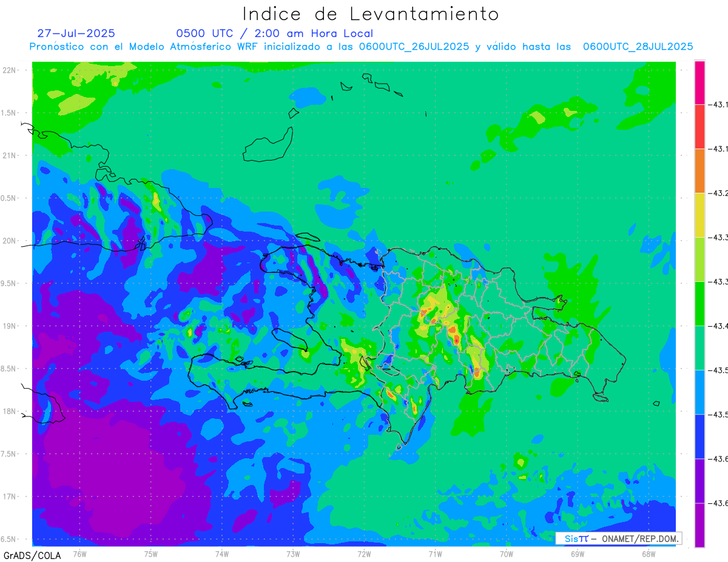Click the dark blue color bar segment
728x562 pixels.
click(699, 437)
